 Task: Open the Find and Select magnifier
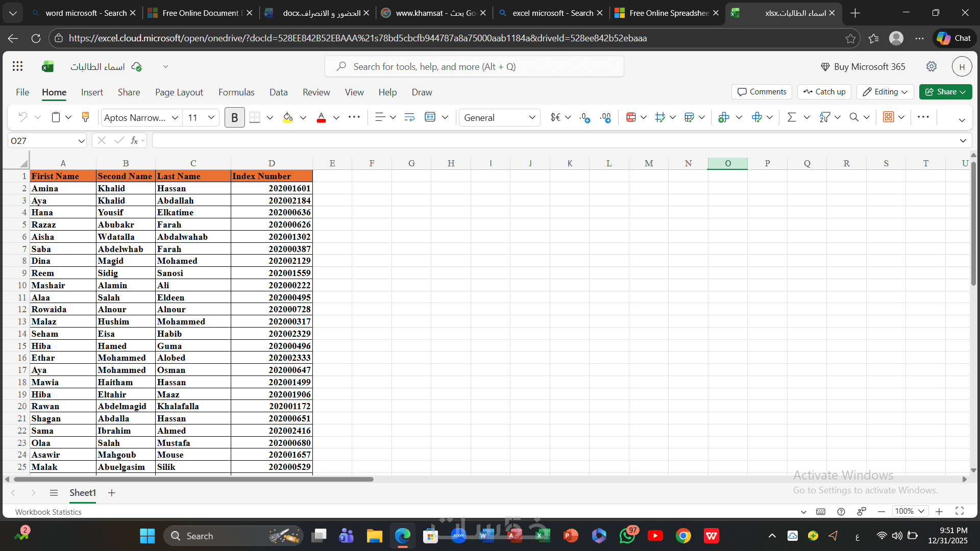[x=854, y=117]
